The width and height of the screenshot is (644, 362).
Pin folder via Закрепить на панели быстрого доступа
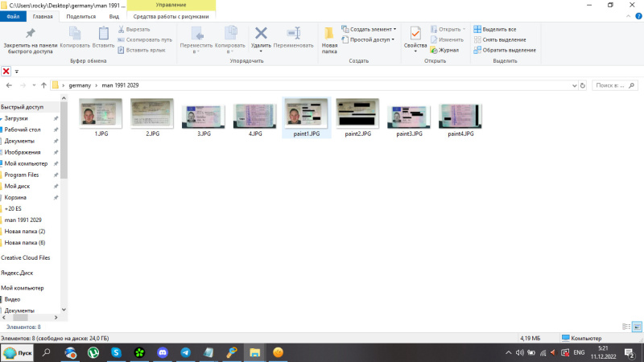(x=30, y=33)
